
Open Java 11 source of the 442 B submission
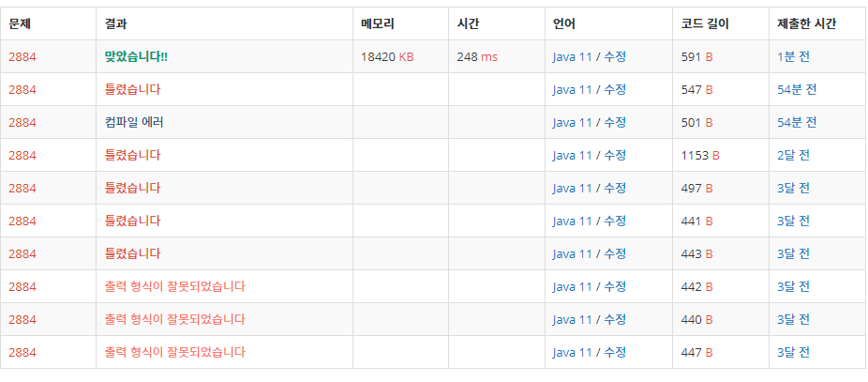pyautogui.click(x=573, y=286)
